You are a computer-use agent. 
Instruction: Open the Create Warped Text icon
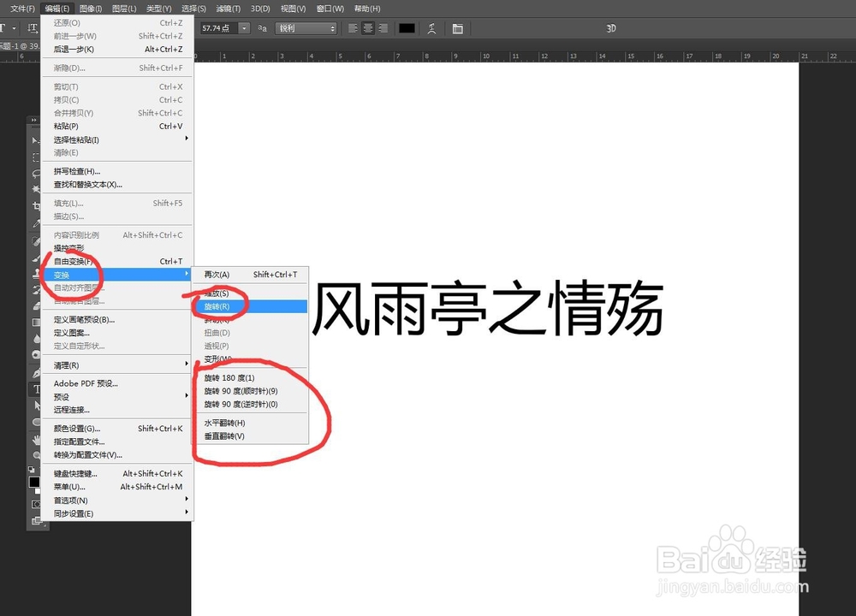pyautogui.click(x=431, y=28)
